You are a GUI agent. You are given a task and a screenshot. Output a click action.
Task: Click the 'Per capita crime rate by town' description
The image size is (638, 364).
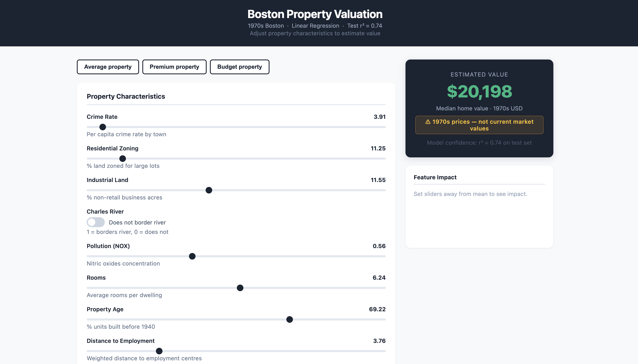tap(126, 134)
